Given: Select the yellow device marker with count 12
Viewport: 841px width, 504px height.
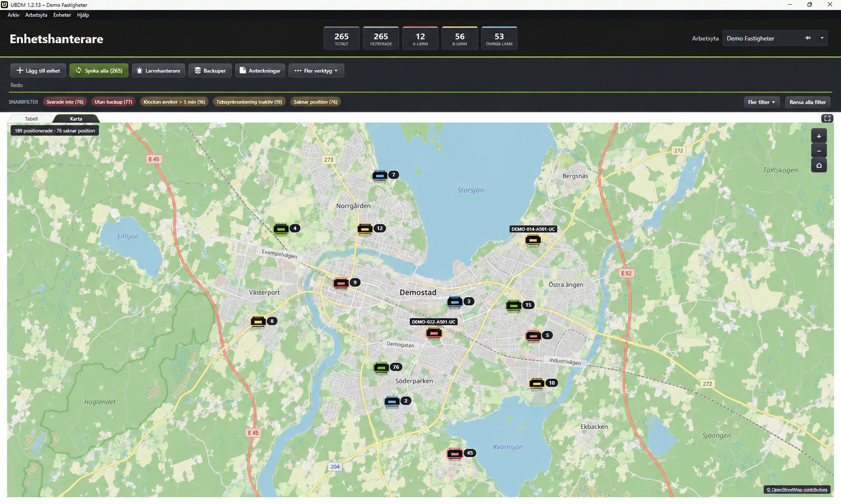Looking at the screenshot, I should [365, 229].
